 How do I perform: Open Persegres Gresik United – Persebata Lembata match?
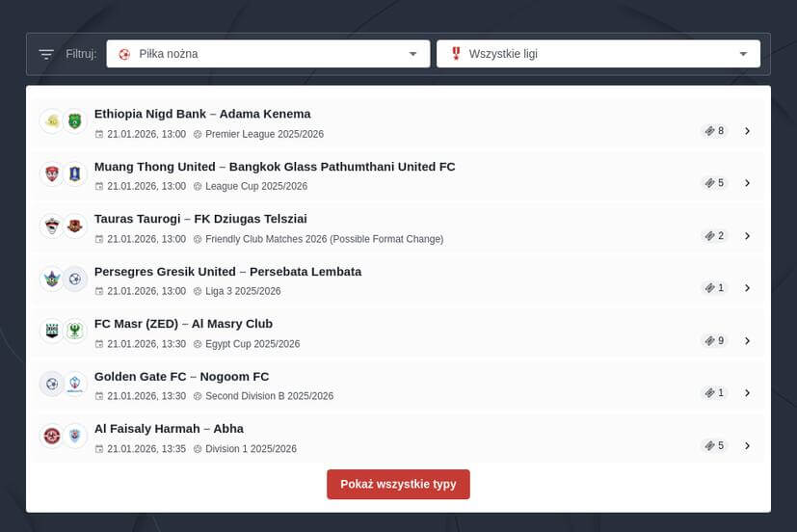[227, 272]
